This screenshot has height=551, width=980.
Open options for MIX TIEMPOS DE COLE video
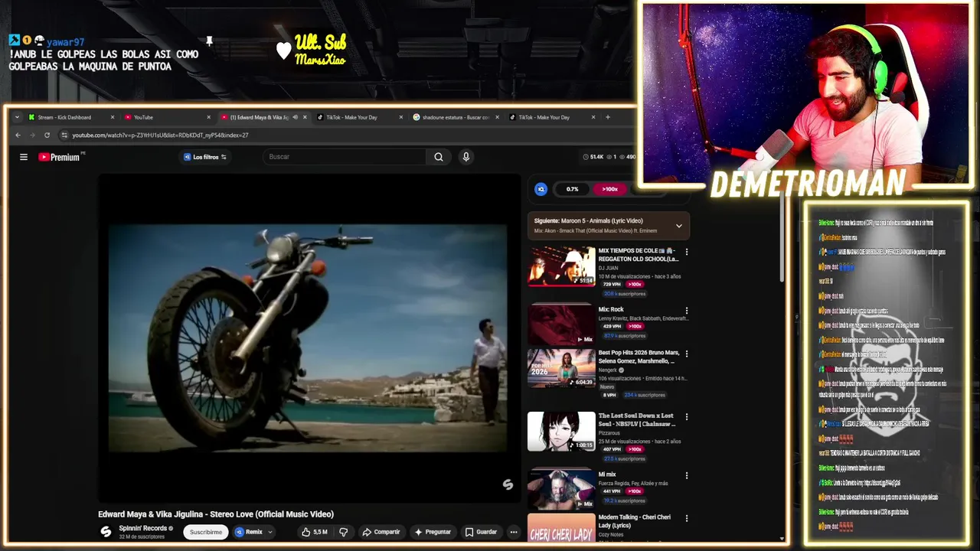coord(686,252)
